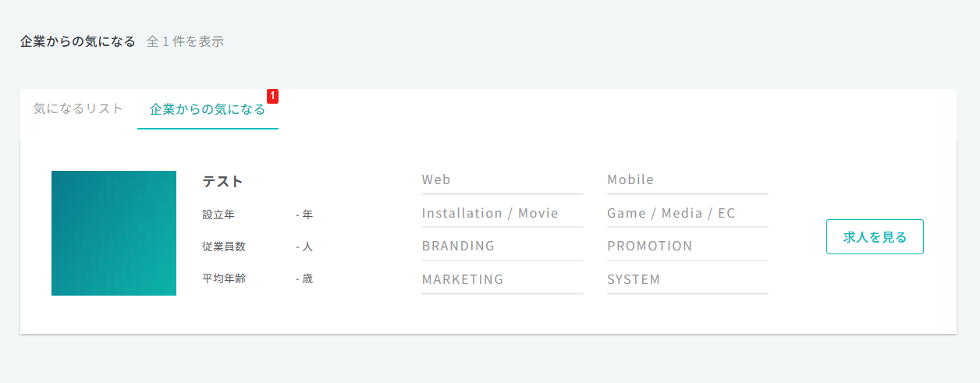
Task: Open the teal company logo thumbnail
Action: (114, 233)
